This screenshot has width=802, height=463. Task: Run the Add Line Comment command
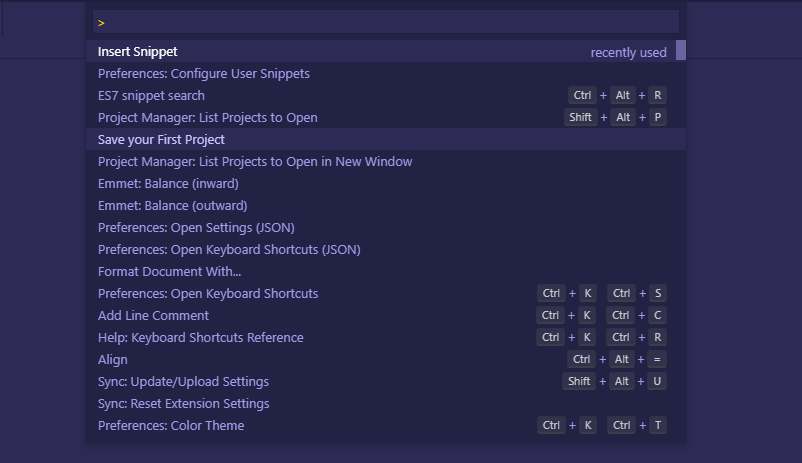pyautogui.click(x=153, y=316)
